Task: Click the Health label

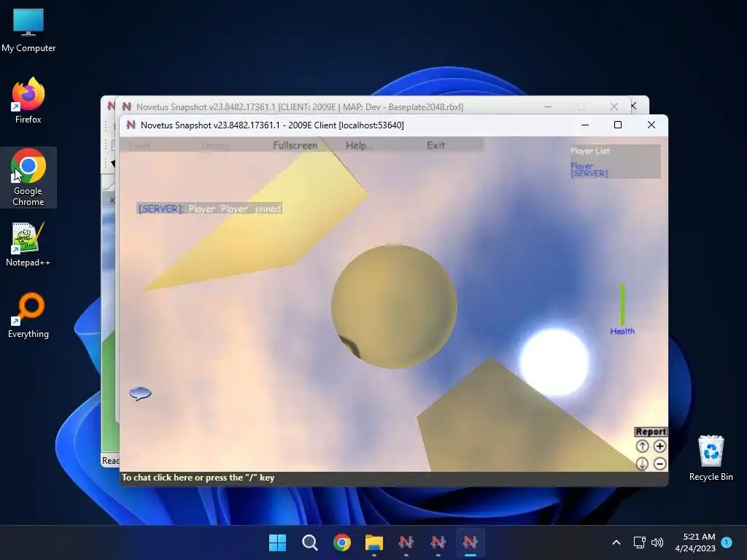Action: tap(622, 331)
